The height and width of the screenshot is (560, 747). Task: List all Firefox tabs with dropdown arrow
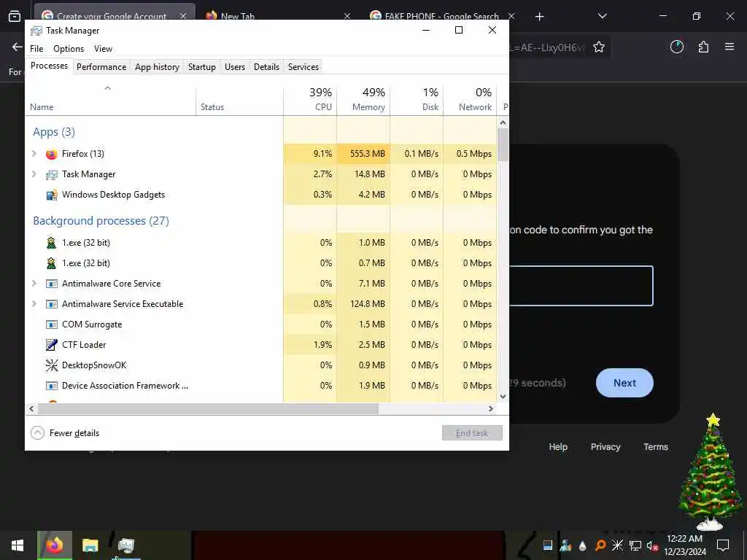point(602,16)
